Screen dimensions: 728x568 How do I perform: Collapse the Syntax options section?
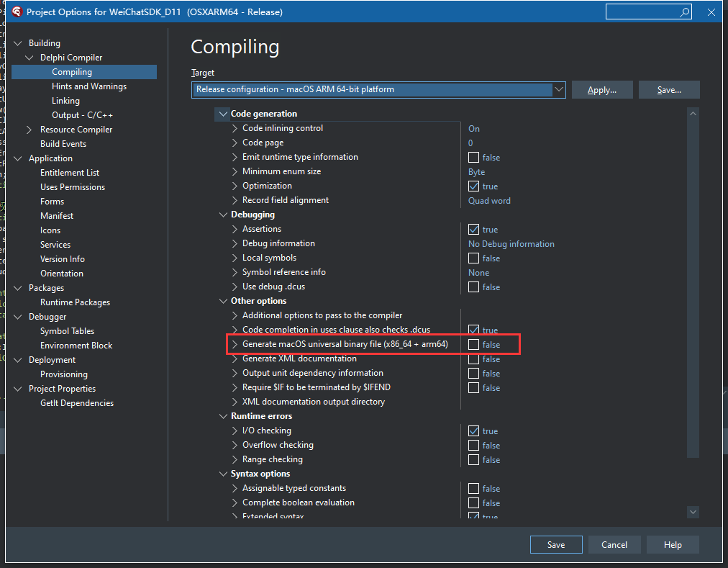pos(223,474)
